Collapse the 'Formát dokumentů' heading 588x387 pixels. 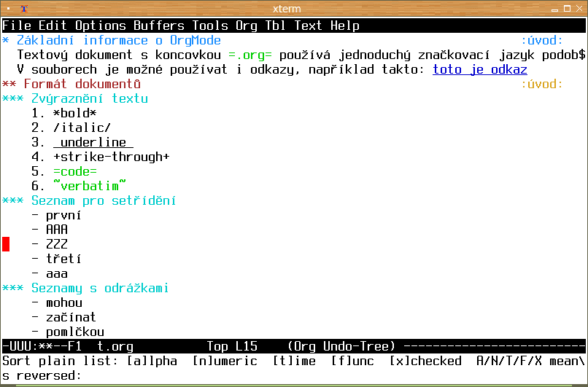tap(71, 84)
